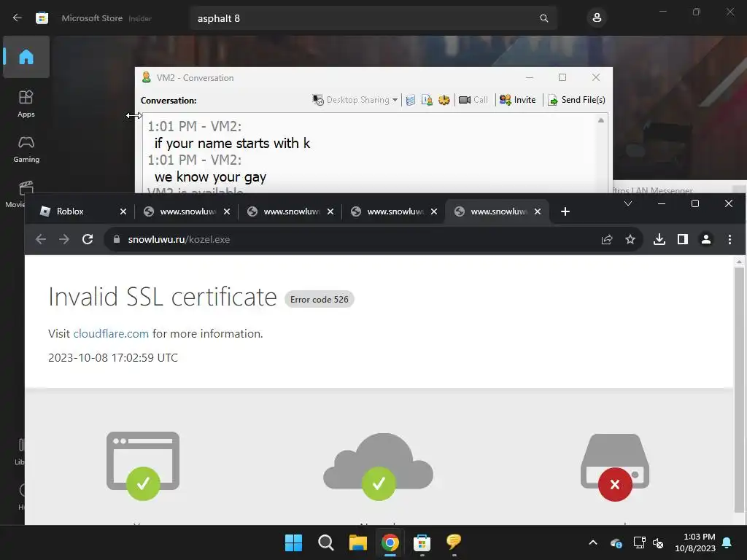
Task: Open Microsoft Store account profile icon
Action: [x=597, y=18]
